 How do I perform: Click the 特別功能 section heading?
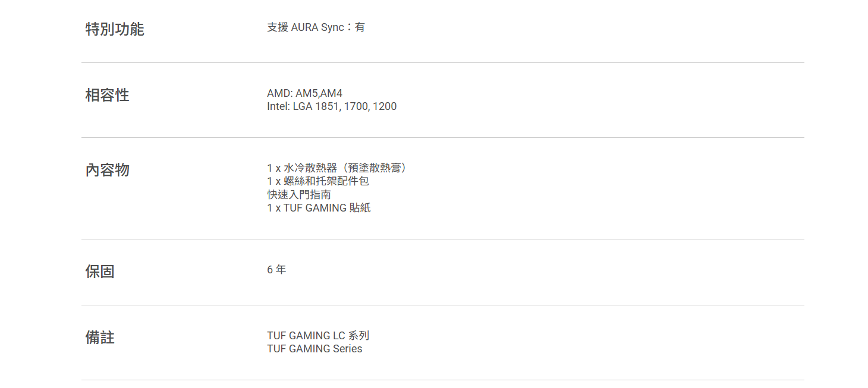pos(115,29)
